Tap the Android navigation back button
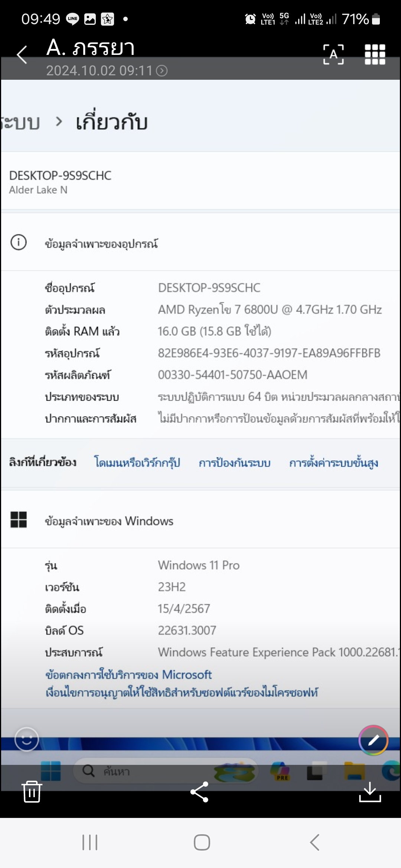The height and width of the screenshot is (868, 401). pyautogui.click(x=314, y=842)
